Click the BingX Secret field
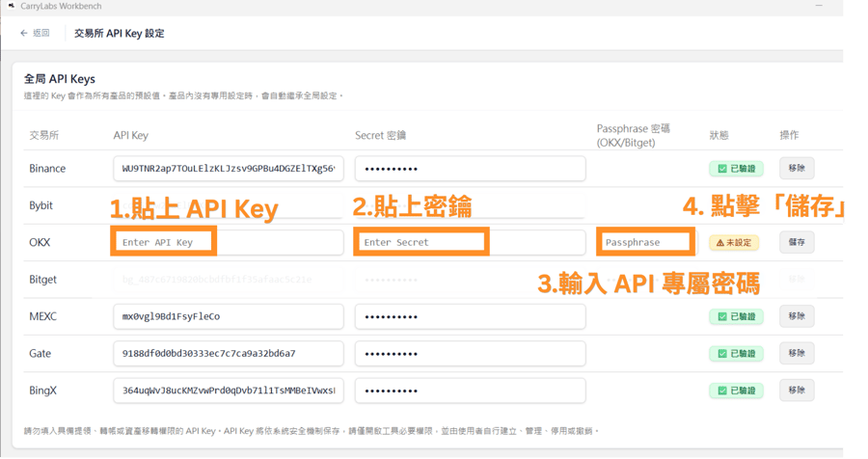 (x=470, y=391)
